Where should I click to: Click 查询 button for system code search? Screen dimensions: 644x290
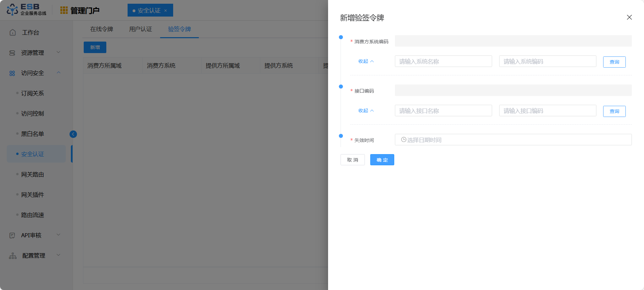click(x=614, y=62)
